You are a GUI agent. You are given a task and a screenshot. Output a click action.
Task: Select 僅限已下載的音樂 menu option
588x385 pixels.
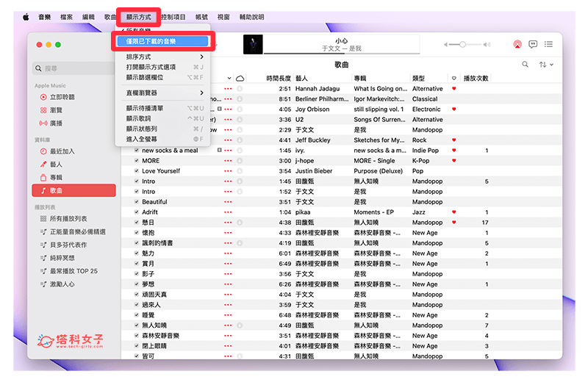click(162, 41)
